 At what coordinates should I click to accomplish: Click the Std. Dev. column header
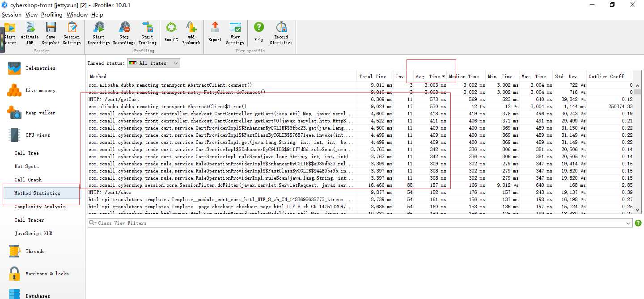(x=570, y=76)
